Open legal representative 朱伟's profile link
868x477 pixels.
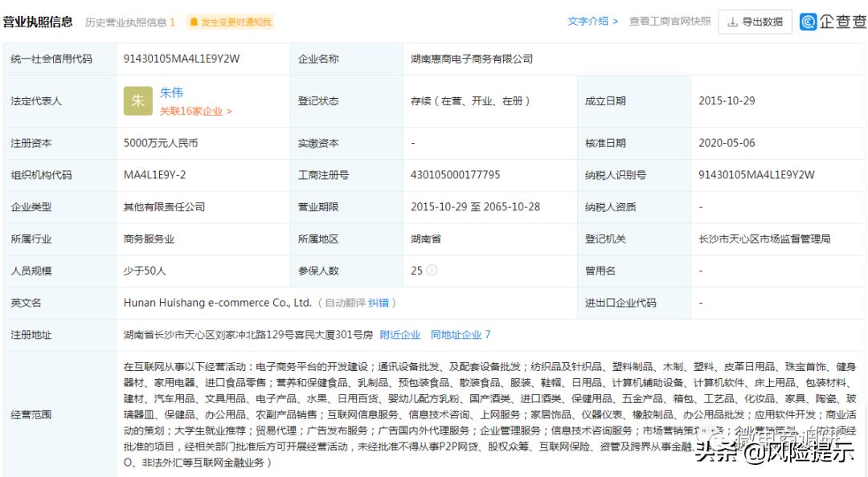point(171,92)
